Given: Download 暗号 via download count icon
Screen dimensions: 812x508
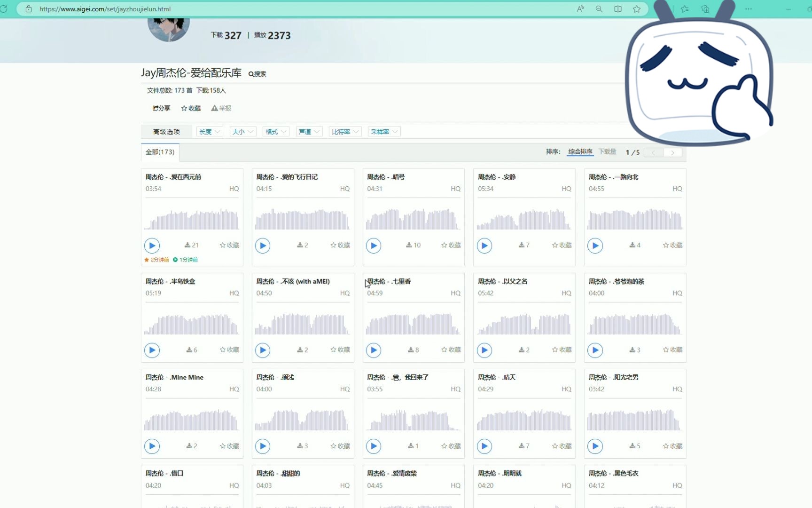Looking at the screenshot, I should (x=414, y=245).
